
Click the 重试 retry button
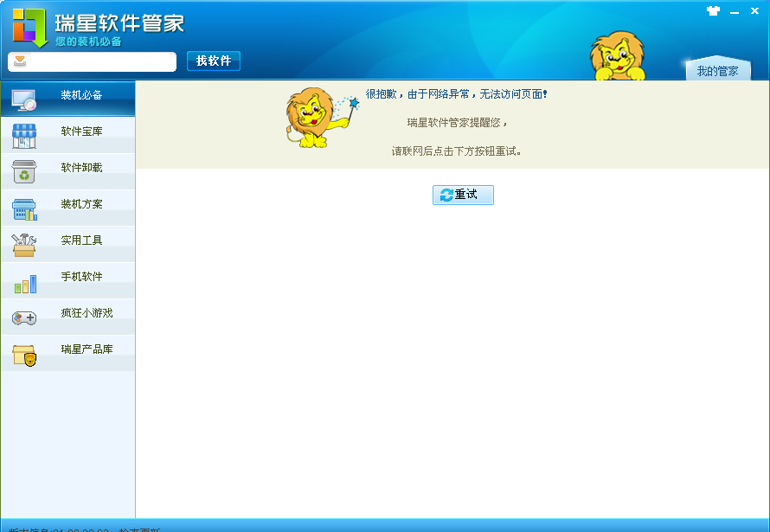click(463, 195)
